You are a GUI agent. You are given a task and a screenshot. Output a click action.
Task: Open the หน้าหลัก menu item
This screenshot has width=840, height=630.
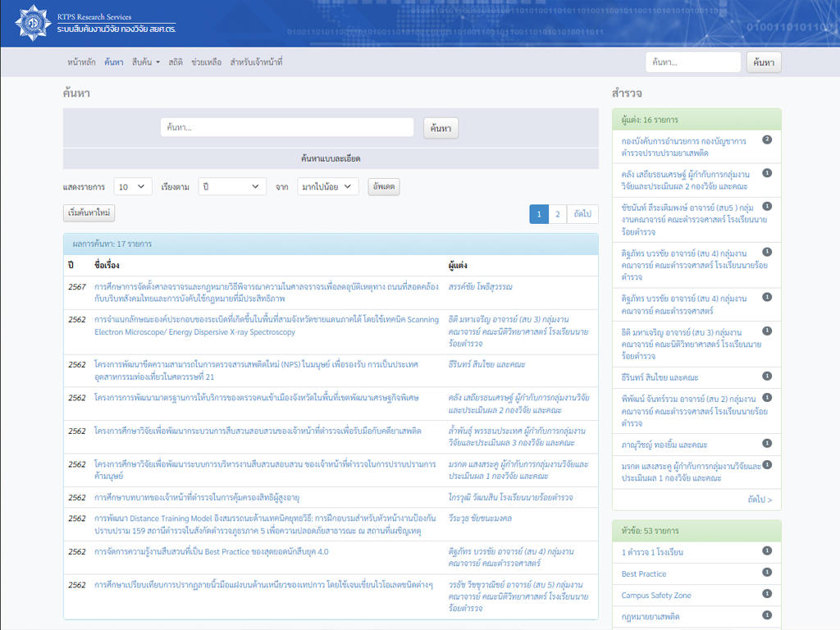(81, 62)
